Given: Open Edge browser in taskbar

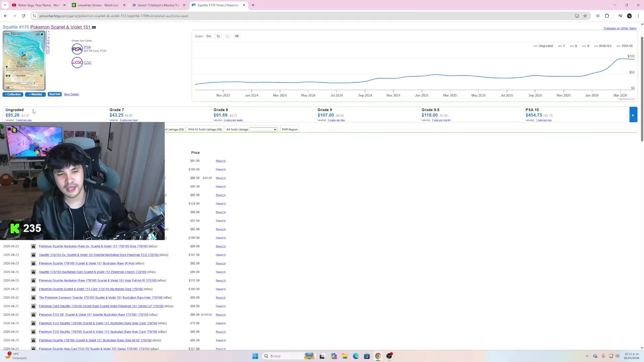Looking at the screenshot, I should [356, 356].
